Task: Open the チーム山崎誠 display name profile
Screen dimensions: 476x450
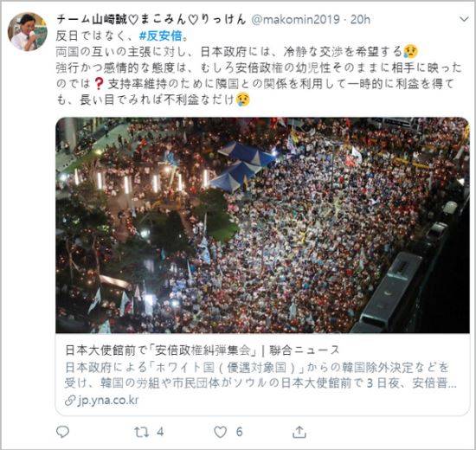Action: (x=151, y=20)
